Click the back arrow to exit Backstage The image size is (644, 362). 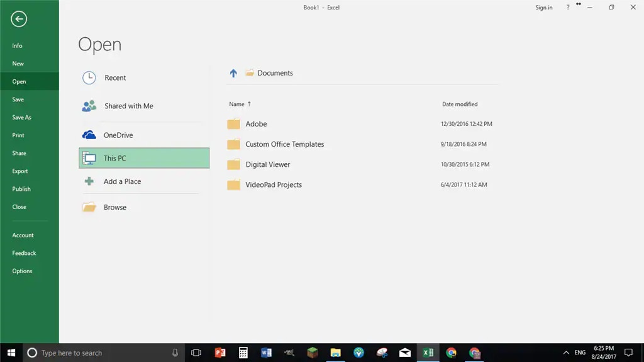click(19, 20)
